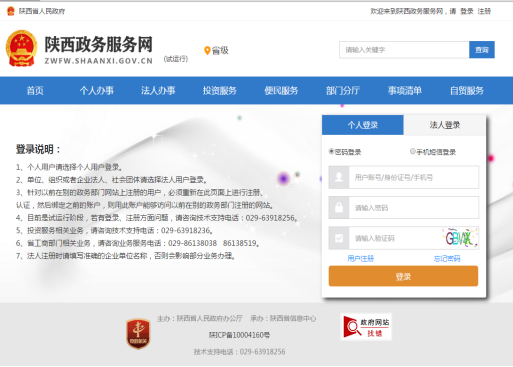Click the (试运行) label near the logo
The height and width of the screenshot is (367, 513).
pyautogui.click(x=176, y=59)
